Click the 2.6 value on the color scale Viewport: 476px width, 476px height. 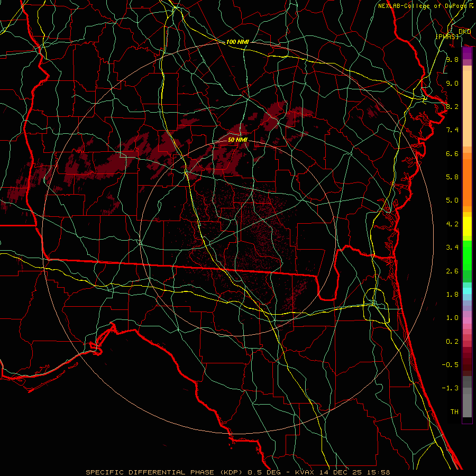[x=452, y=271]
